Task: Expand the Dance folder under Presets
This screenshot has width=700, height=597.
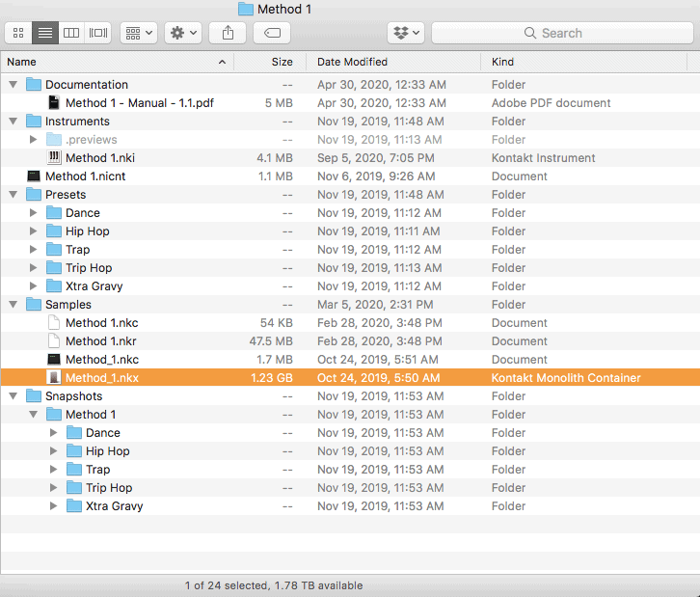Action: pyautogui.click(x=34, y=212)
